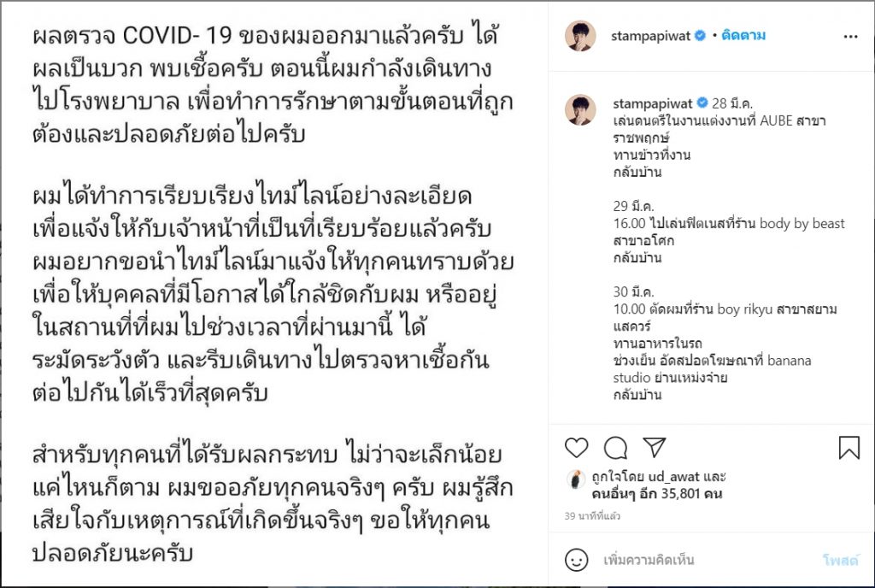This screenshot has width=875, height=588.
Task: Open the stampapiwat username in the caption
Action: tap(652, 103)
